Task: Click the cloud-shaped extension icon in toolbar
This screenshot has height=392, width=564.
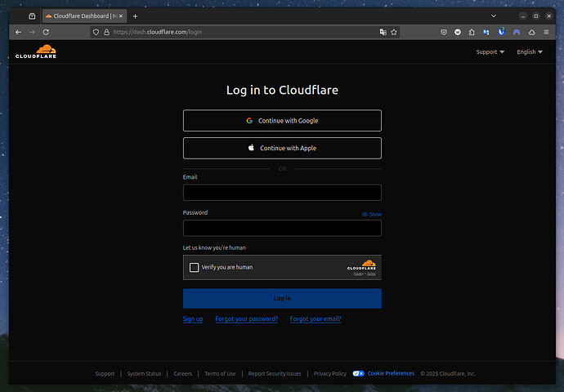Action: pos(531,32)
